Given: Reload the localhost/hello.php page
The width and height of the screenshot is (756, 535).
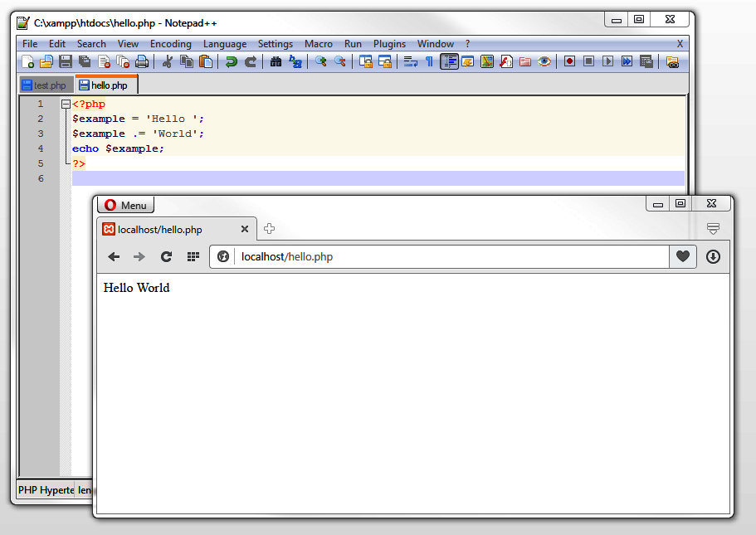Looking at the screenshot, I should coord(166,256).
